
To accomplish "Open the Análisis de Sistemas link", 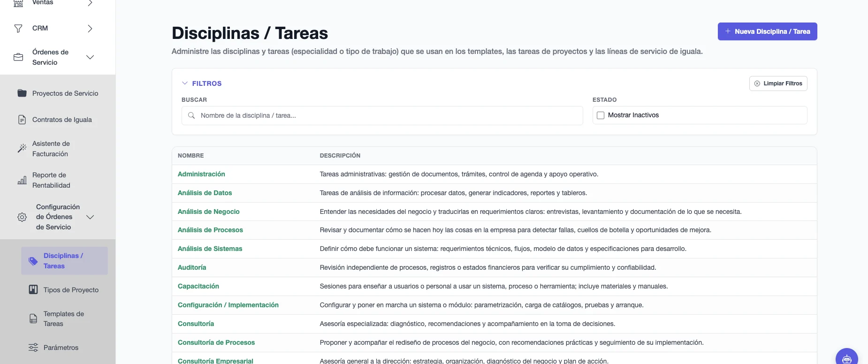I will click(210, 249).
